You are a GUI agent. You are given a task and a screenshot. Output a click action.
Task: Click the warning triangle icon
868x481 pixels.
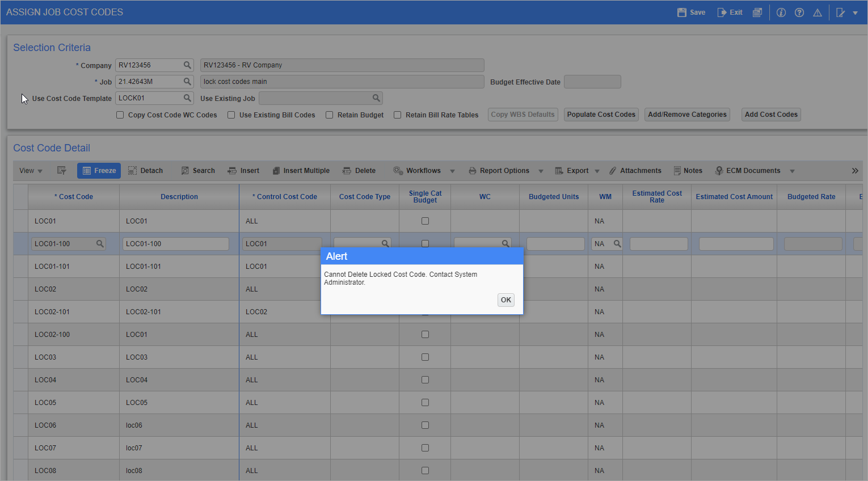pyautogui.click(x=818, y=12)
